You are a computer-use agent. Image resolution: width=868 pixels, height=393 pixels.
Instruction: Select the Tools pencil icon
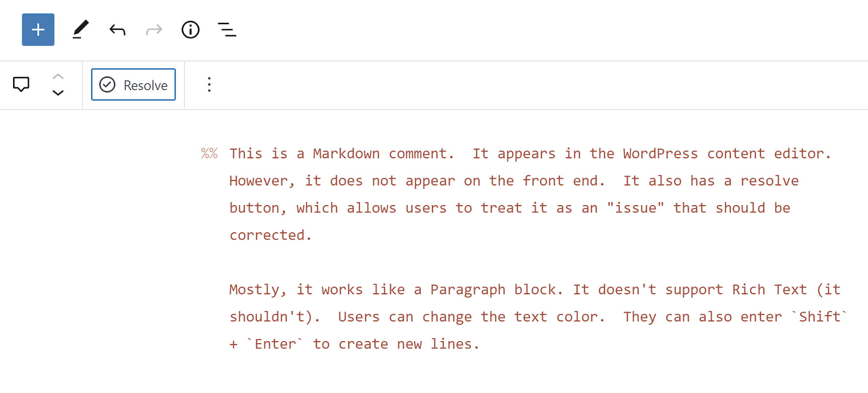[x=80, y=30]
